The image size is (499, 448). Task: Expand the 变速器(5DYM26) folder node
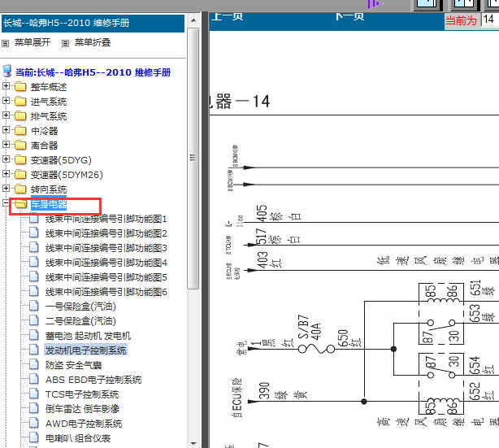coord(6,174)
